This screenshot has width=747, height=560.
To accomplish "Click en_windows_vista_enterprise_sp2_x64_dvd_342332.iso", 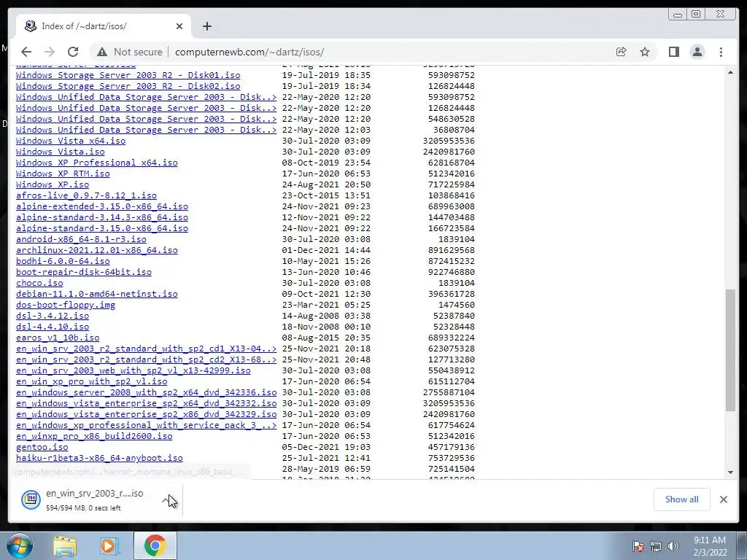I will [x=146, y=403].
